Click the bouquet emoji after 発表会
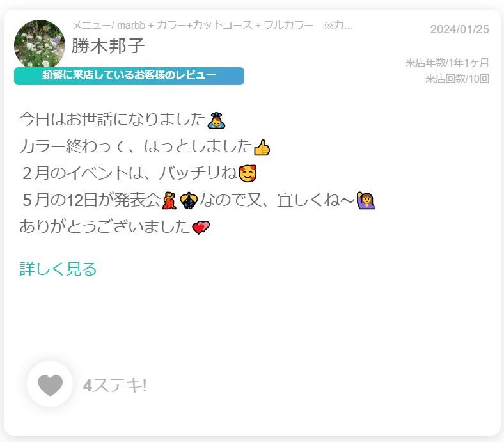Image resolution: width=504 pixels, height=442 pixels. click(x=189, y=201)
